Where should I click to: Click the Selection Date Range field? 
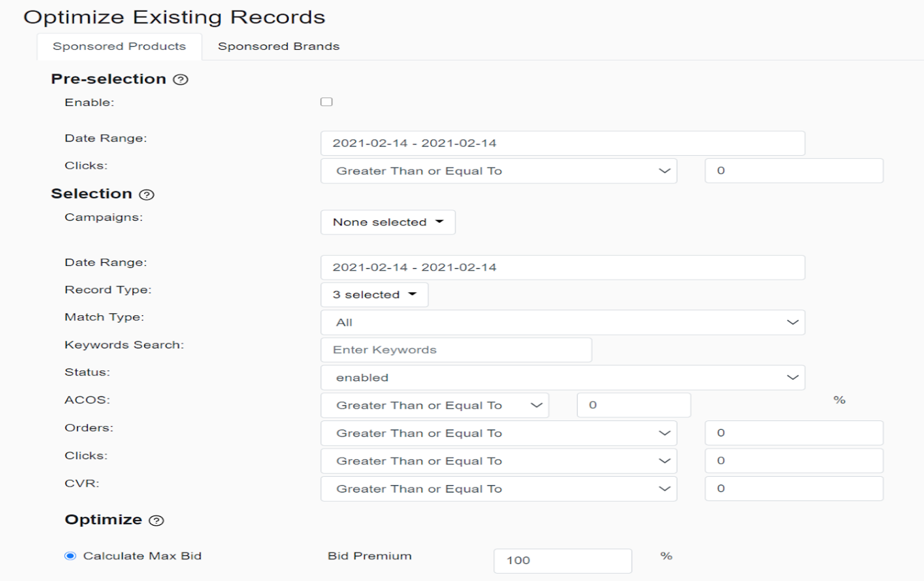pos(563,267)
